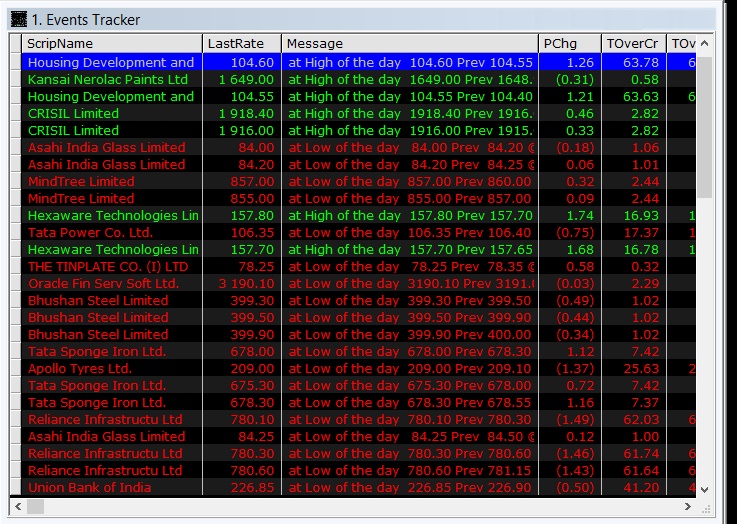This screenshot has width=737, height=524.
Task: Select the Union Bank of India row
Action: [358, 487]
